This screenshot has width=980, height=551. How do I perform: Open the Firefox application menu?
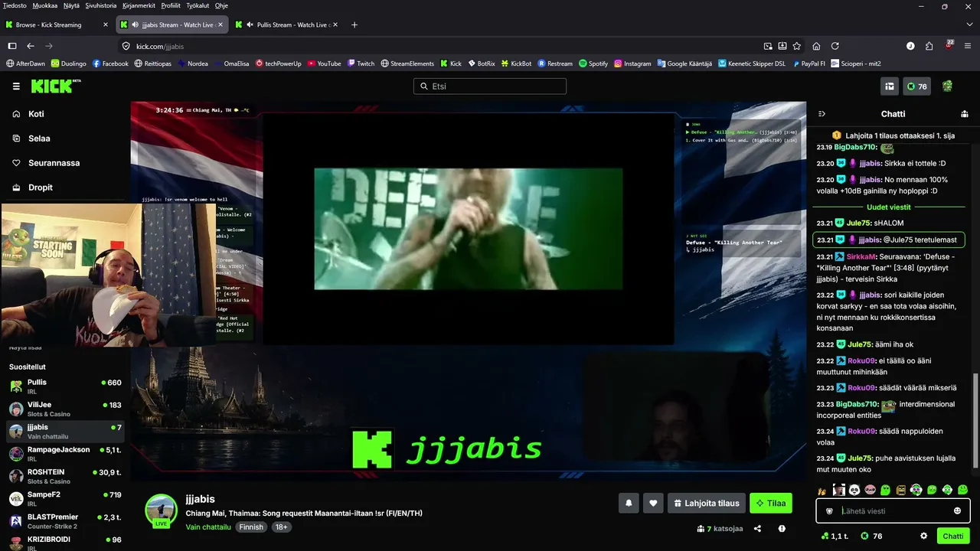[967, 46]
